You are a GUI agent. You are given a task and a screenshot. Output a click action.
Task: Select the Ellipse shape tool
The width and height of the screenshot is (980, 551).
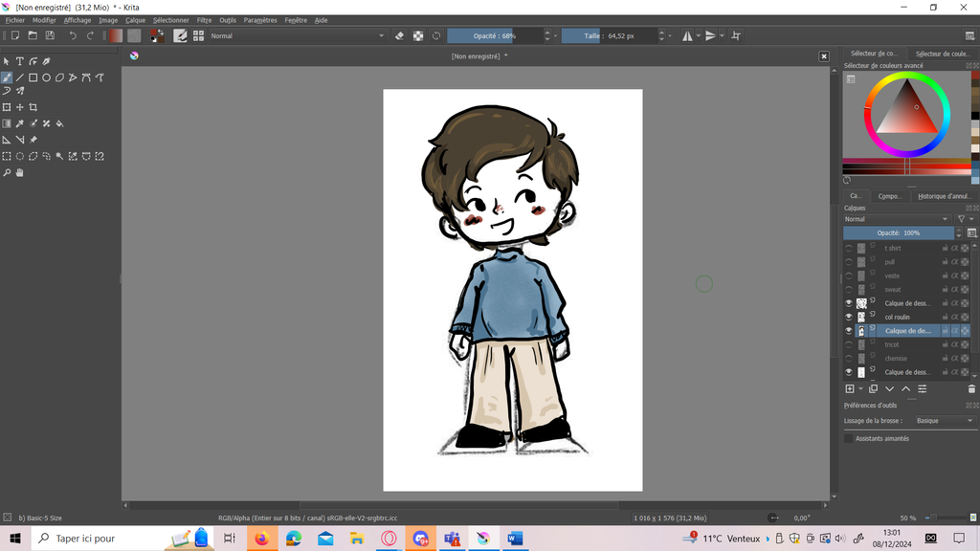(x=46, y=77)
